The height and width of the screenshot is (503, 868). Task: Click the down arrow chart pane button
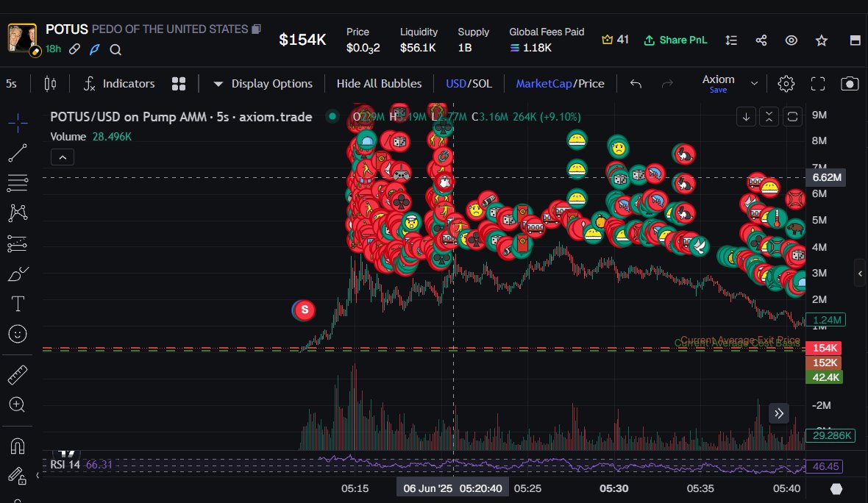coord(746,117)
